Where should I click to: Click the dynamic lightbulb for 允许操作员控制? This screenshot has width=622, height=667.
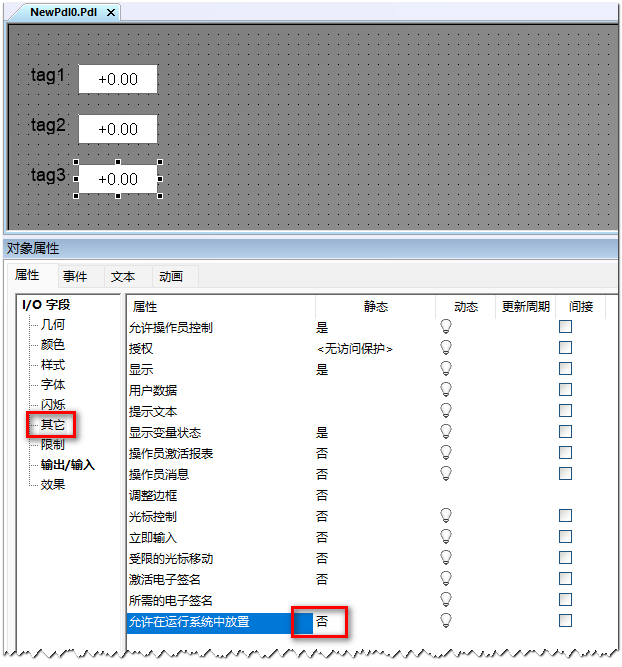pos(446,327)
